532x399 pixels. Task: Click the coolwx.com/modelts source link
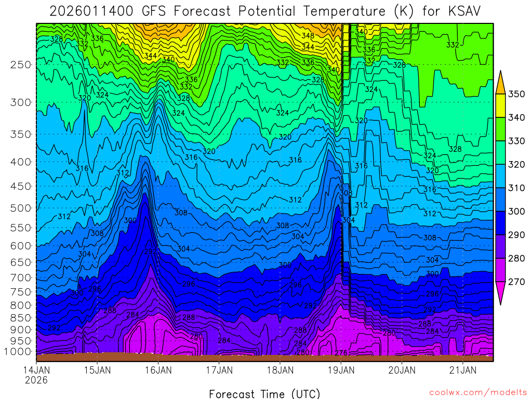pyautogui.click(x=478, y=393)
